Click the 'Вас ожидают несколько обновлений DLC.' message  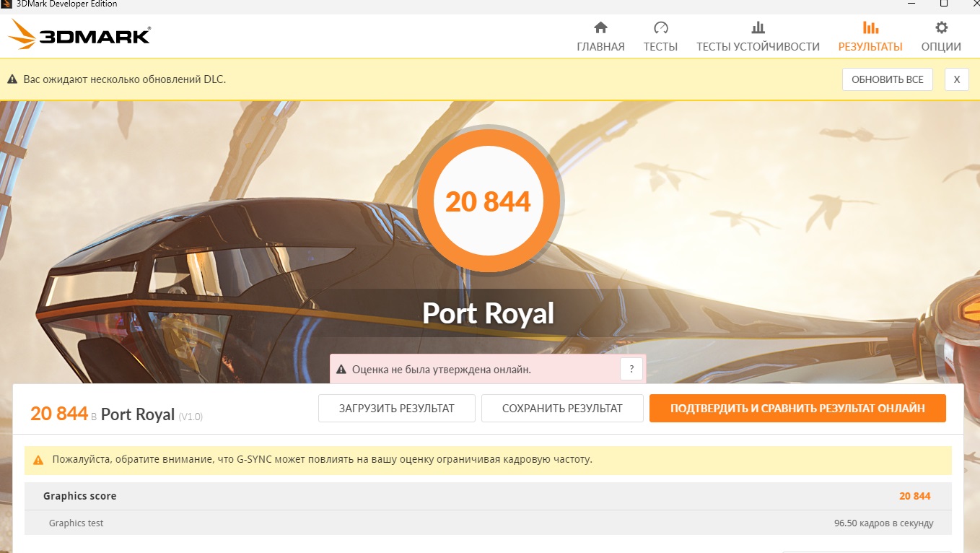[x=125, y=79]
